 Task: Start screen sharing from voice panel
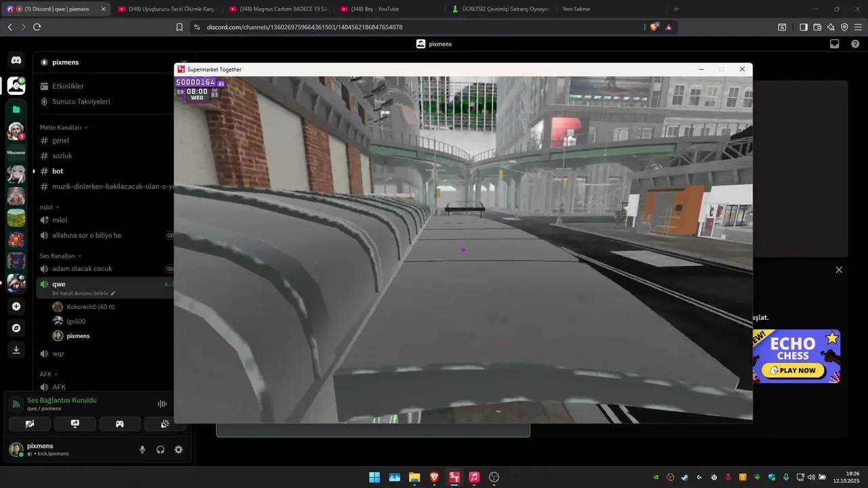point(75,424)
